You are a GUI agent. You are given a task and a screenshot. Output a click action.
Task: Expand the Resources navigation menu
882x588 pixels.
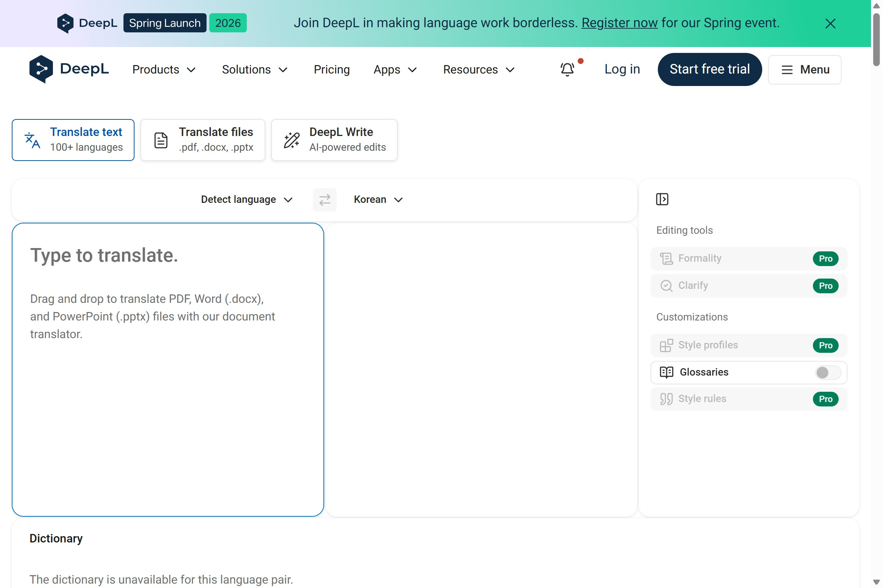pyautogui.click(x=478, y=70)
